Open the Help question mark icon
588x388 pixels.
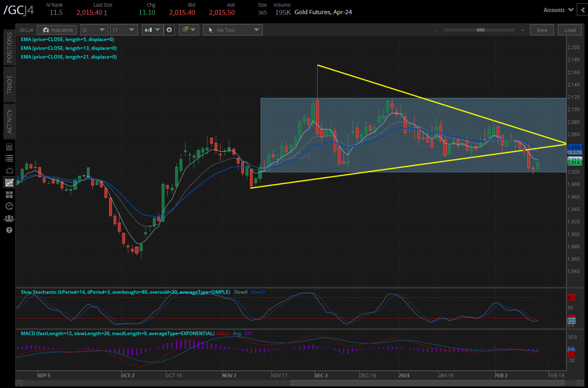pyautogui.click(x=9, y=230)
